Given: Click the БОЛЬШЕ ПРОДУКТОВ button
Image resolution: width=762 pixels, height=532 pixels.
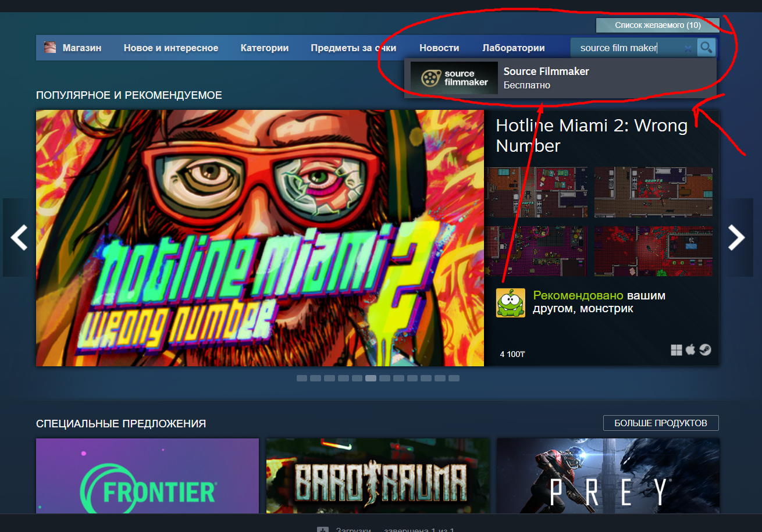Looking at the screenshot, I should pos(661,423).
